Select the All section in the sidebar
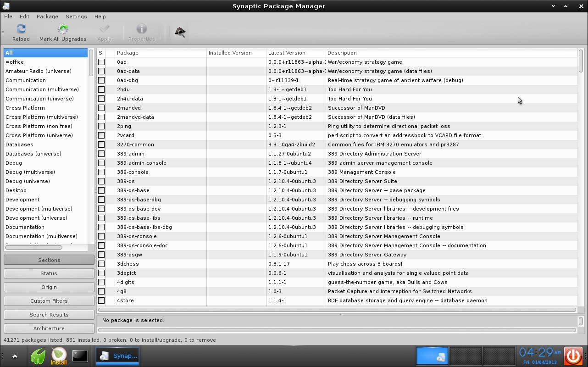 click(x=46, y=53)
